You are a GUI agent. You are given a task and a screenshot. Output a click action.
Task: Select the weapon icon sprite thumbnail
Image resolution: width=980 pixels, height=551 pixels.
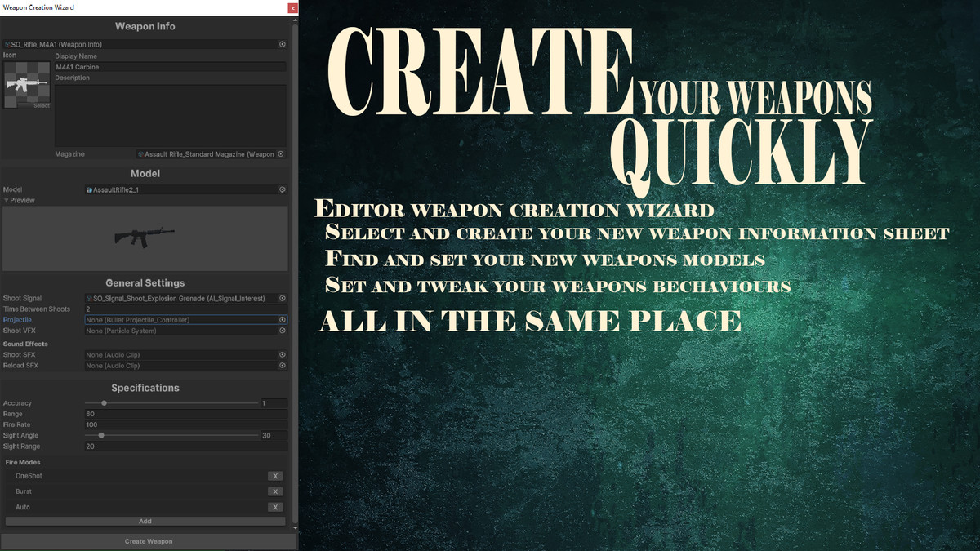pos(27,85)
